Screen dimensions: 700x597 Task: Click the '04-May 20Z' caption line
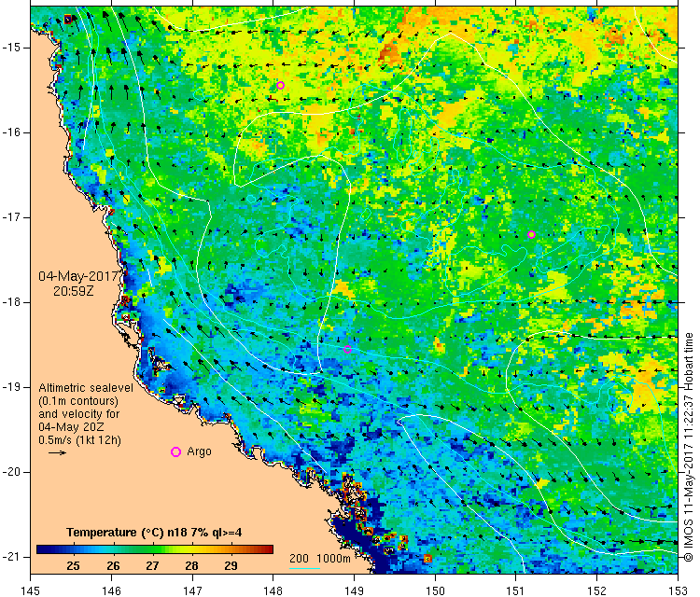click(x=71, y=426)
